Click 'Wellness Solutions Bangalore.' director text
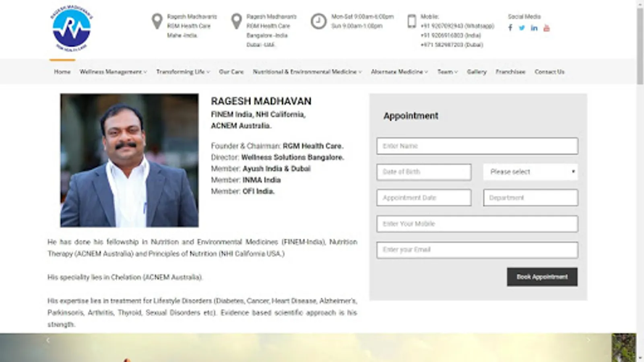644x362 pixels. 293,157
